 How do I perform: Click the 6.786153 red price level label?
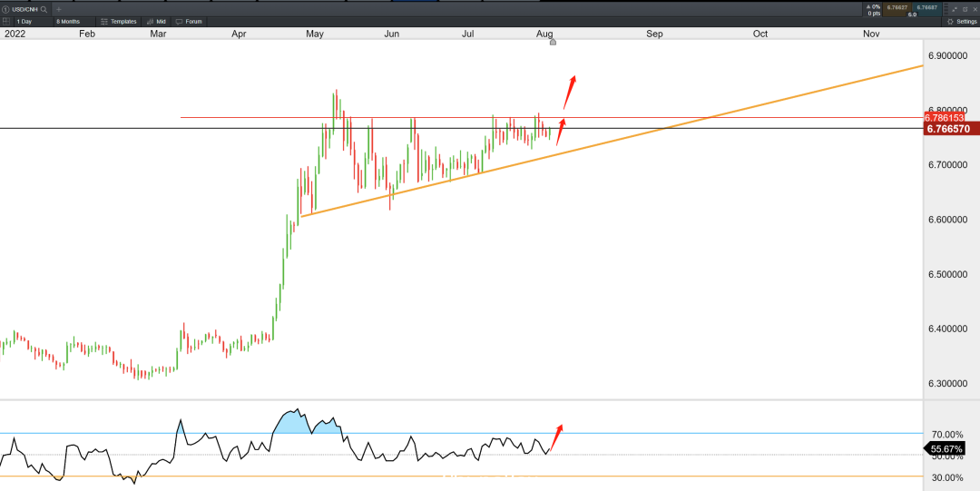pyautogui.click(x=945, y=118)
